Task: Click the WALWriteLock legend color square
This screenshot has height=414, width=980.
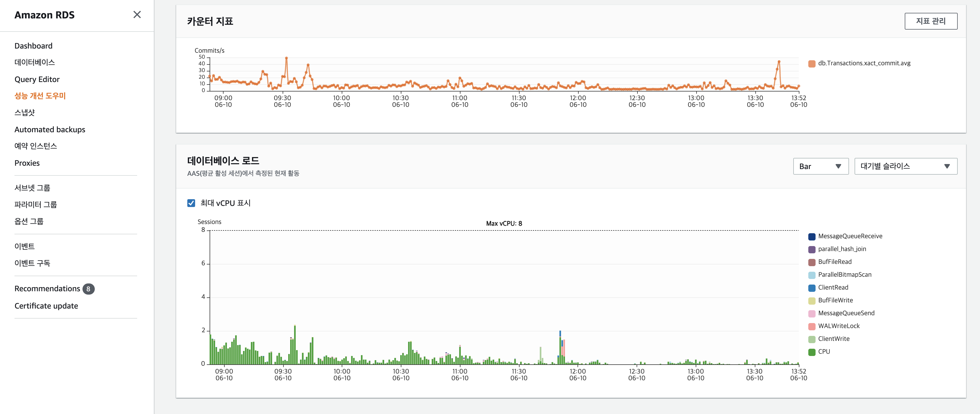Action: 811,326
